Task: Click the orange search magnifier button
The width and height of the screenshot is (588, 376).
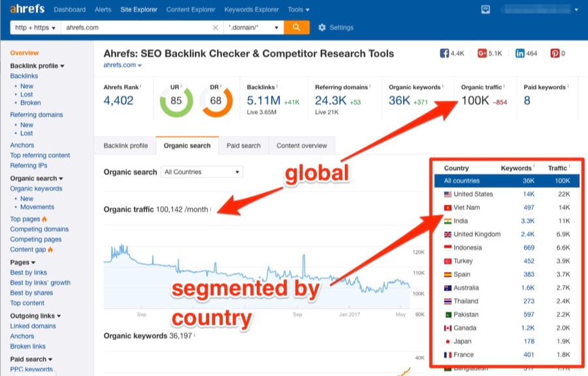Action: [297, 27]
